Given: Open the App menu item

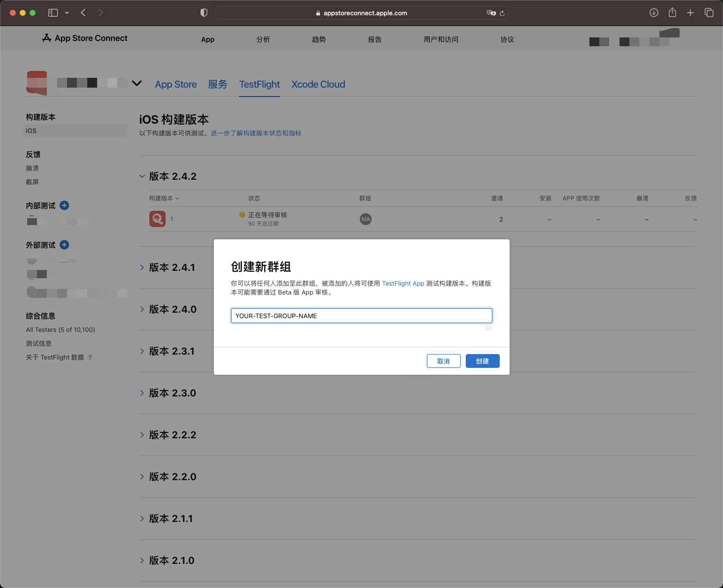Looking at the screenshot, I should click(207, 39).
